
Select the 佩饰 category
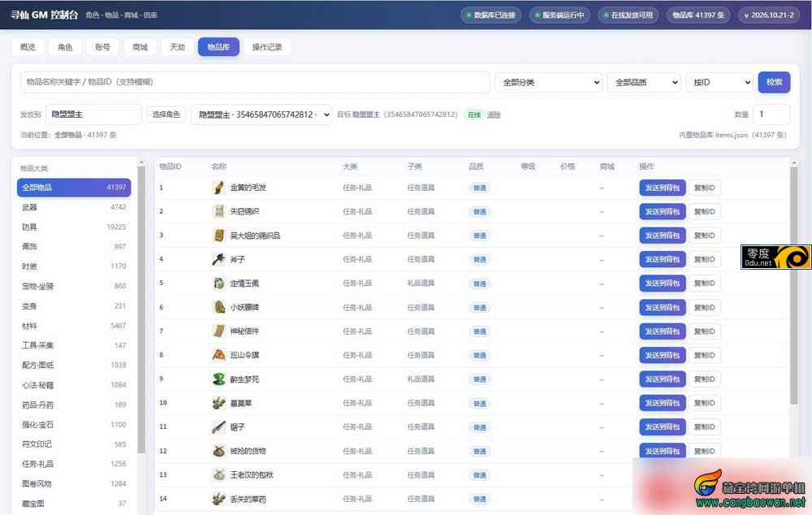tap(74, 247)
